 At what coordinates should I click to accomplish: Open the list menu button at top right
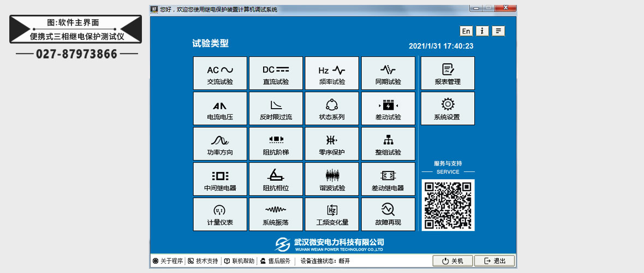tap(498, 31)
